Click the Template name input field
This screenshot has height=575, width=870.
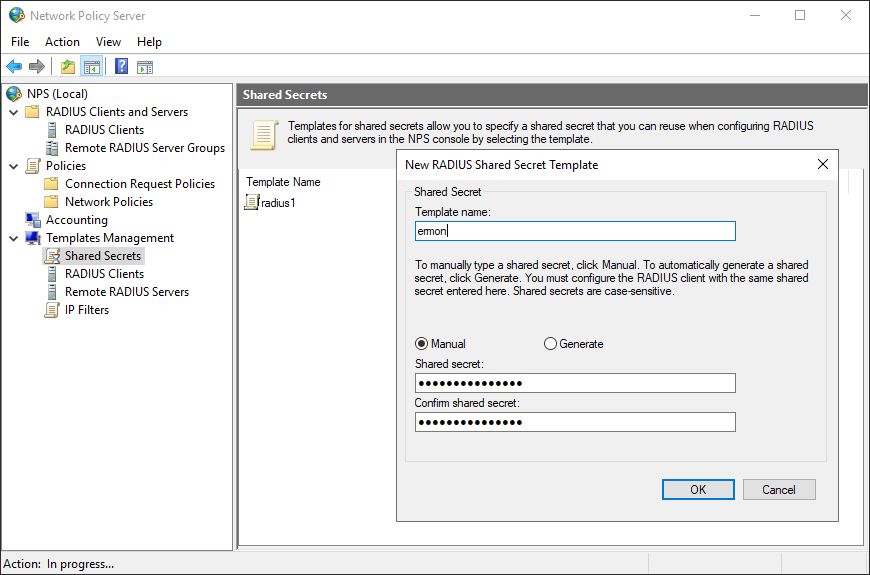(575, 231)
